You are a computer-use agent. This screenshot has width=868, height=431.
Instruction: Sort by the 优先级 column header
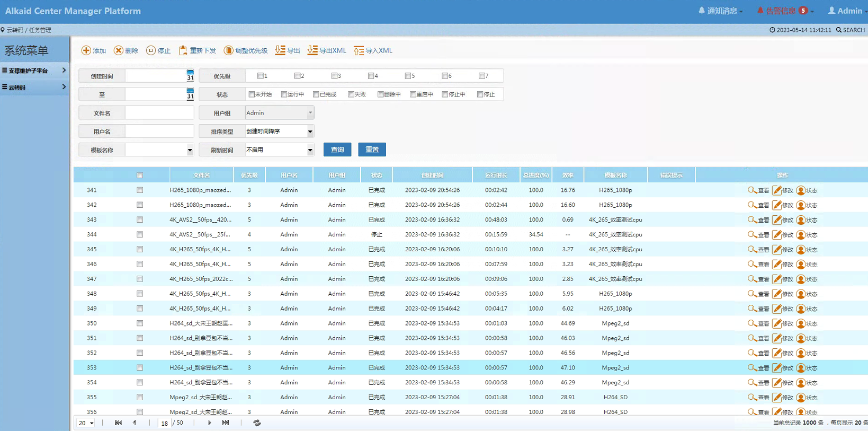249,175
